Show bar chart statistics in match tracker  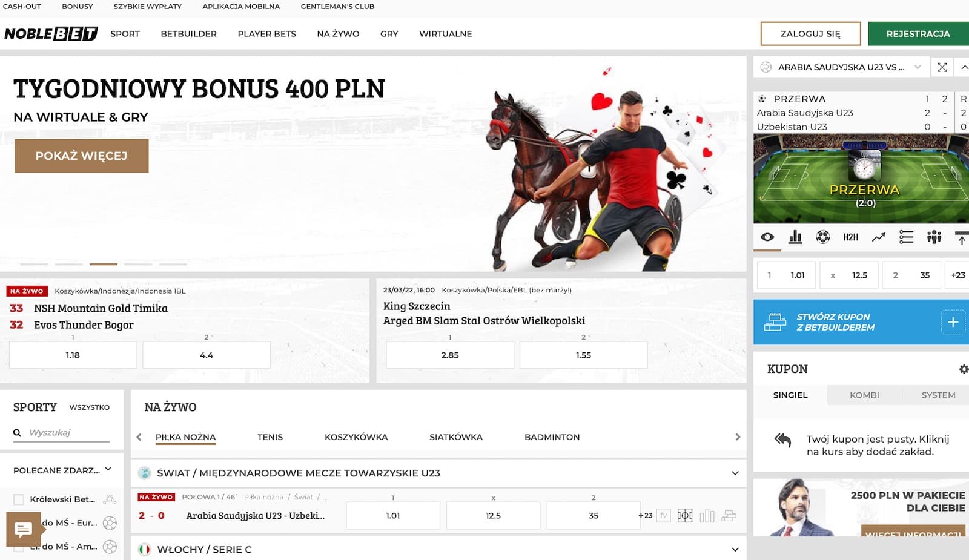point(795,237)
